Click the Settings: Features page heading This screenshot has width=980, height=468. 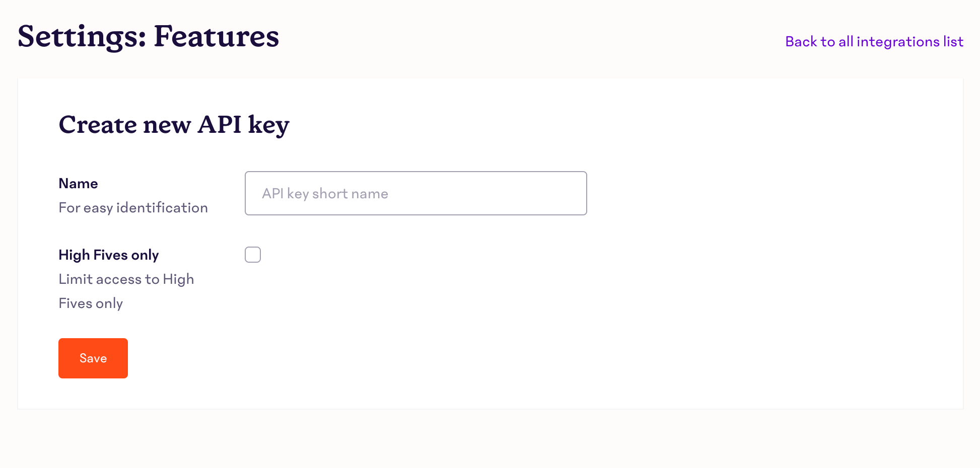148,36
